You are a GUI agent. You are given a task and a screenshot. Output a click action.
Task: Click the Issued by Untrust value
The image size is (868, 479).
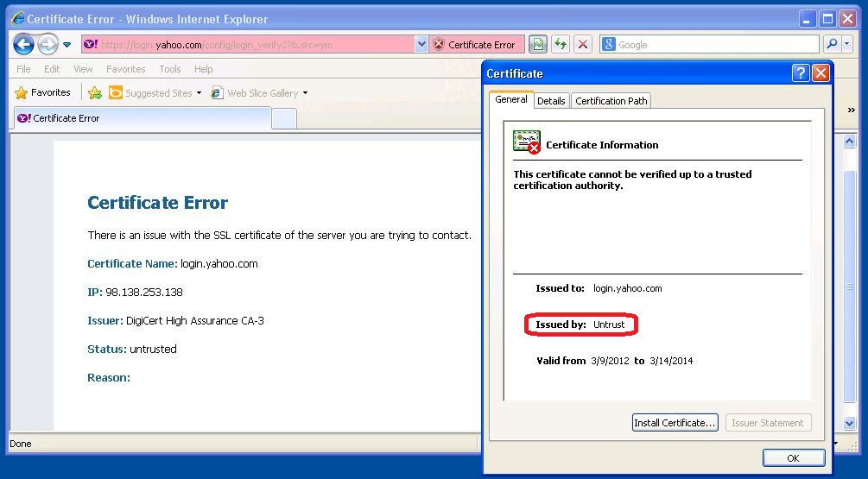coord(609,325)
